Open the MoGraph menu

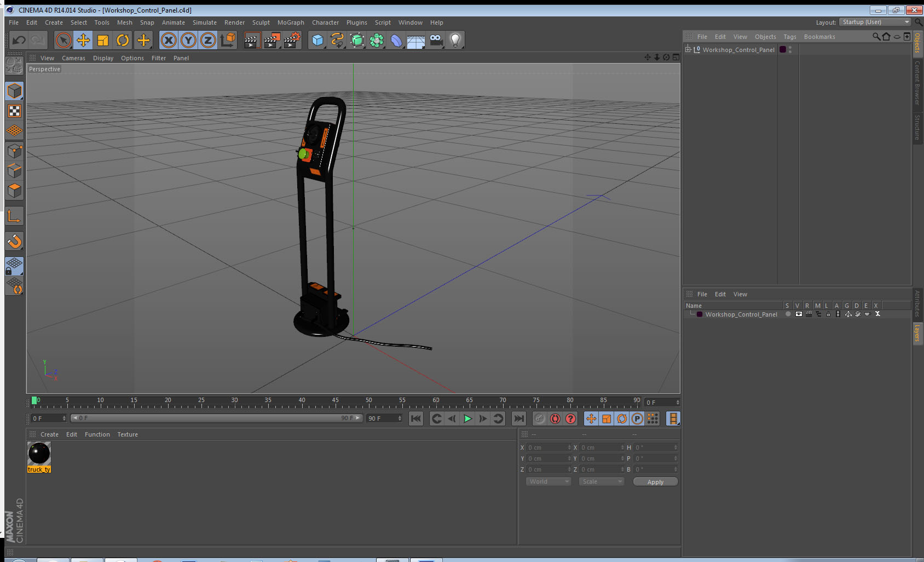coord(291,22)
